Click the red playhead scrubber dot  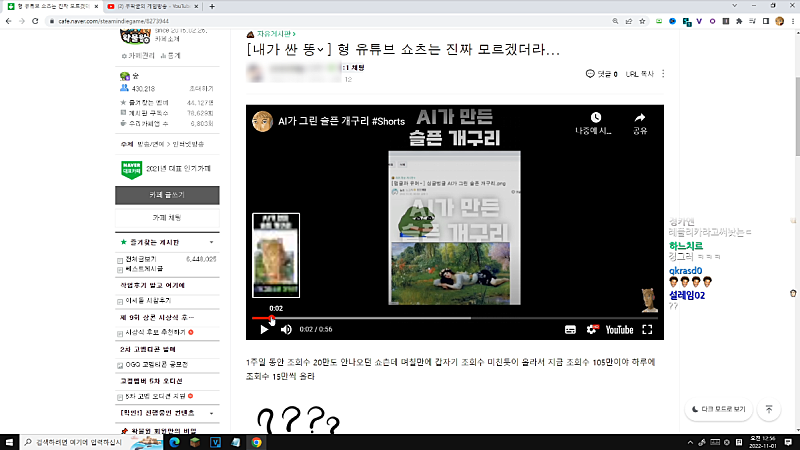coord(271,318)
